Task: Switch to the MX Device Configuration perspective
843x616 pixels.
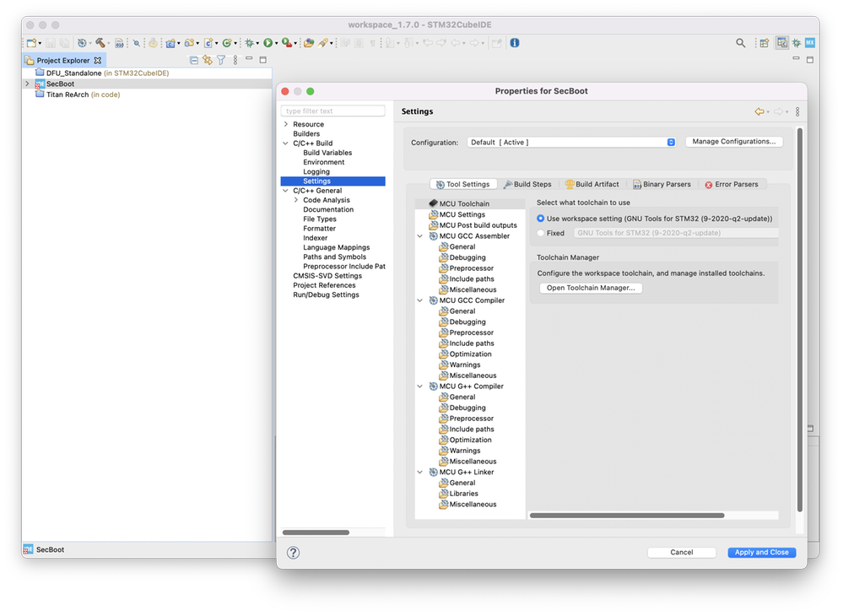Action: tap(809, 43)
